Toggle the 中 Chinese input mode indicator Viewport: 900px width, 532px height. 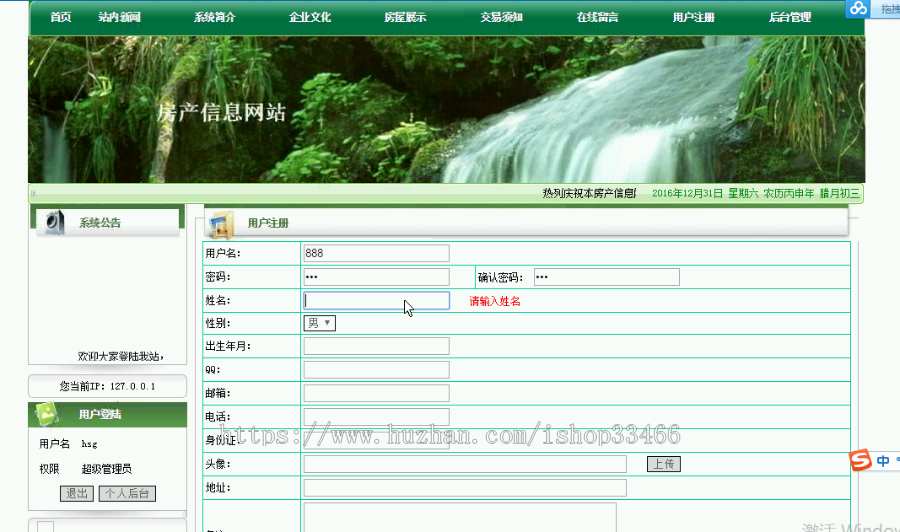click(x=883, y=460)
